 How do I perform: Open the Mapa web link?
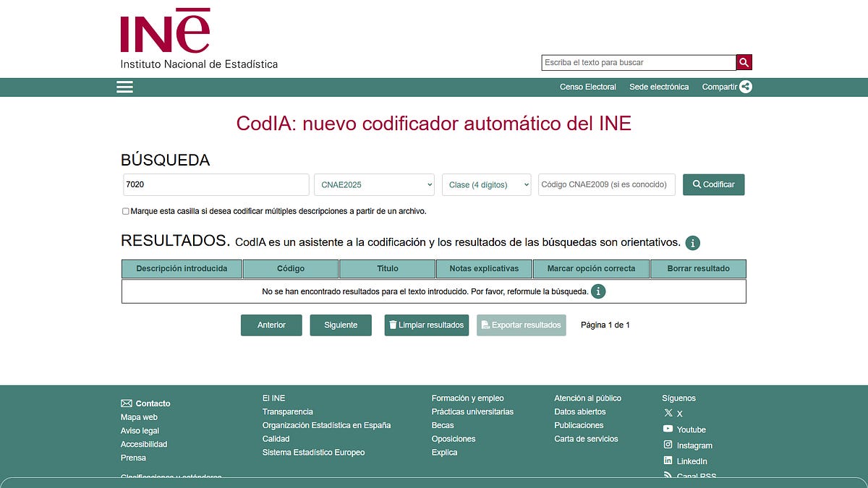tap(139, 417)
